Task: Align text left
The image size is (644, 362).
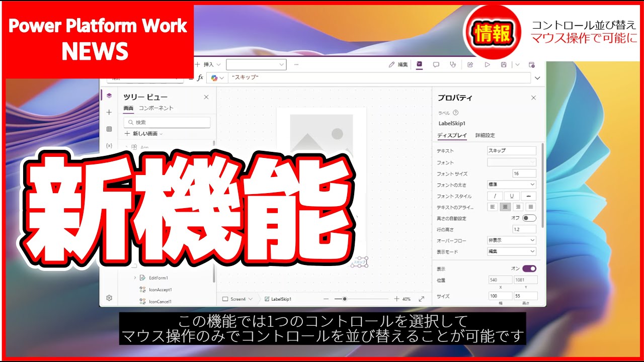Action: 494,207
